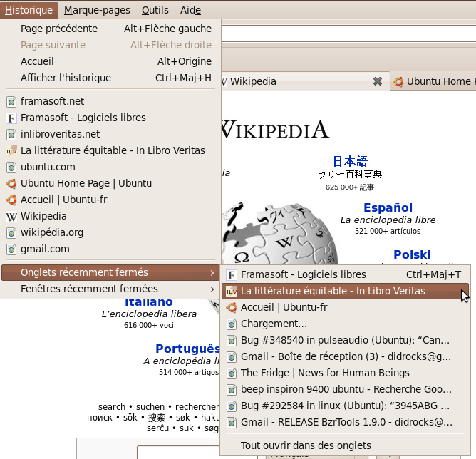Follow the Polski Wikipedia link
476x459 pixels.
412,254
